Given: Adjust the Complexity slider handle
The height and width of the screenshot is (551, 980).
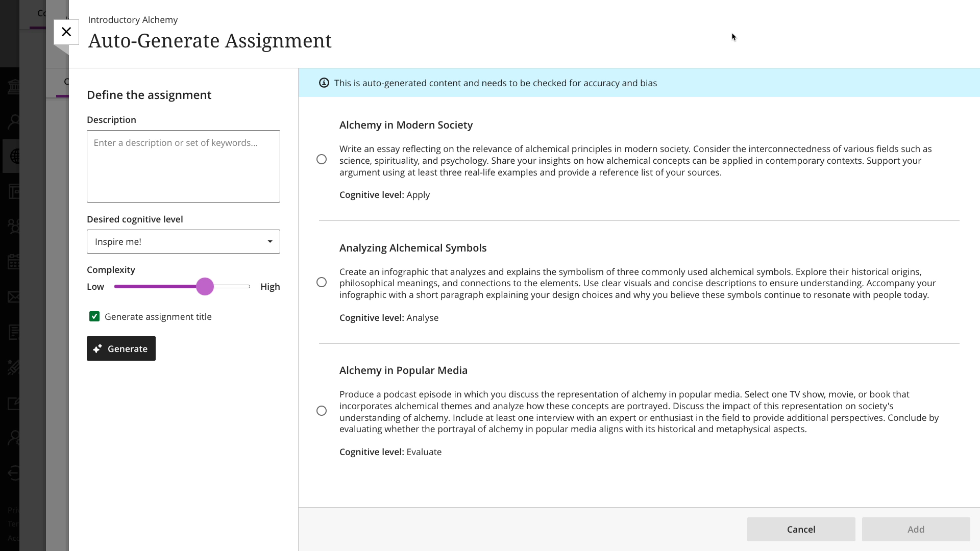Looking at the screenshot, I should [205, 286].
